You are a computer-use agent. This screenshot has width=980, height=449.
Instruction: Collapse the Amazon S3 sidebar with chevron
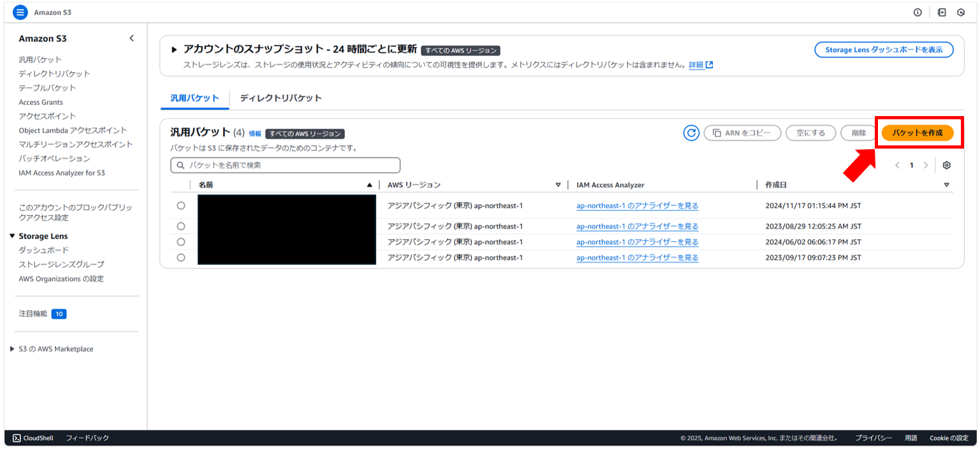point(131,38)
